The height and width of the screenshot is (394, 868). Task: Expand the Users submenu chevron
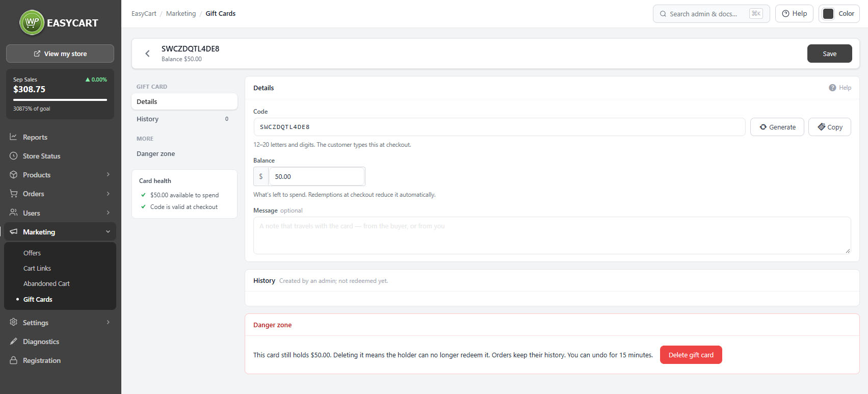(x=108, y=213)
